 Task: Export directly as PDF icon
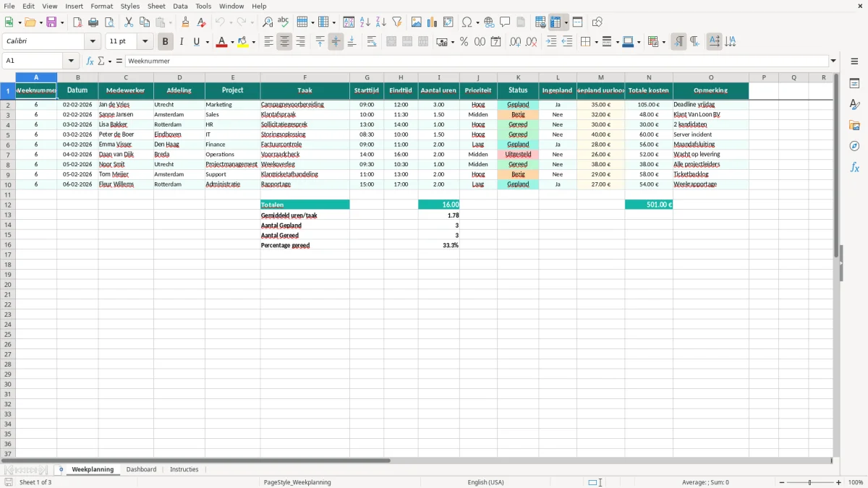[77, 22]
